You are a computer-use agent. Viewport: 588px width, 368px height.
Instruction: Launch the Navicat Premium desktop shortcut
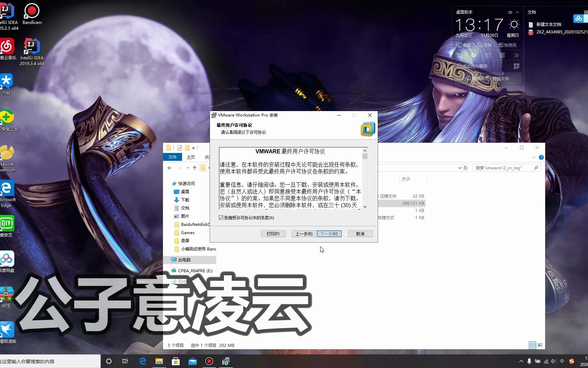pos(7,158)
